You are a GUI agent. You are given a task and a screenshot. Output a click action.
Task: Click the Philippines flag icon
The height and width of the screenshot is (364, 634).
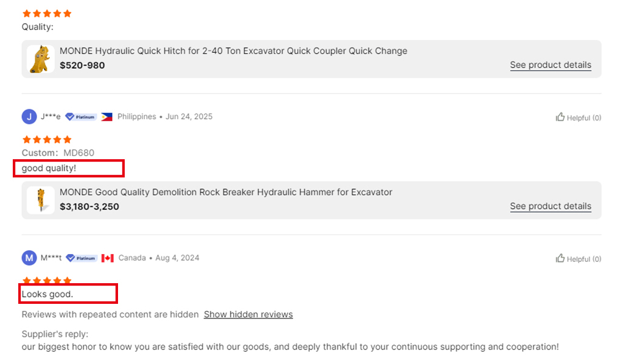tap(106, 117)
